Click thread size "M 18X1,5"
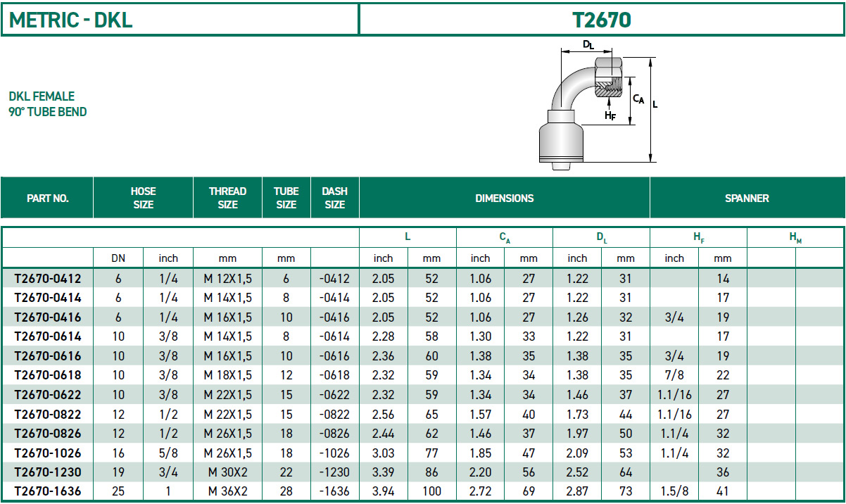The height and width of the screenshot is (504, 846). pyautogui.click(x=227, y=375)
